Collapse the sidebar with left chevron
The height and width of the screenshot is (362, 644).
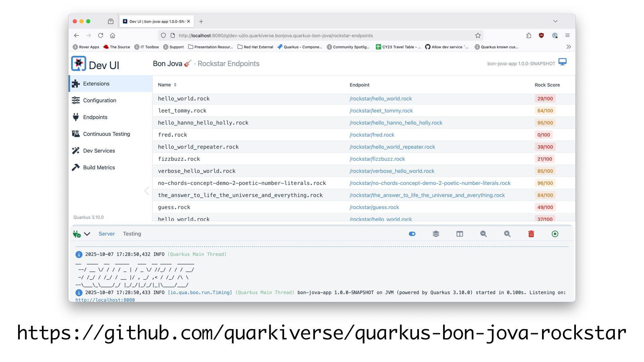147,191
